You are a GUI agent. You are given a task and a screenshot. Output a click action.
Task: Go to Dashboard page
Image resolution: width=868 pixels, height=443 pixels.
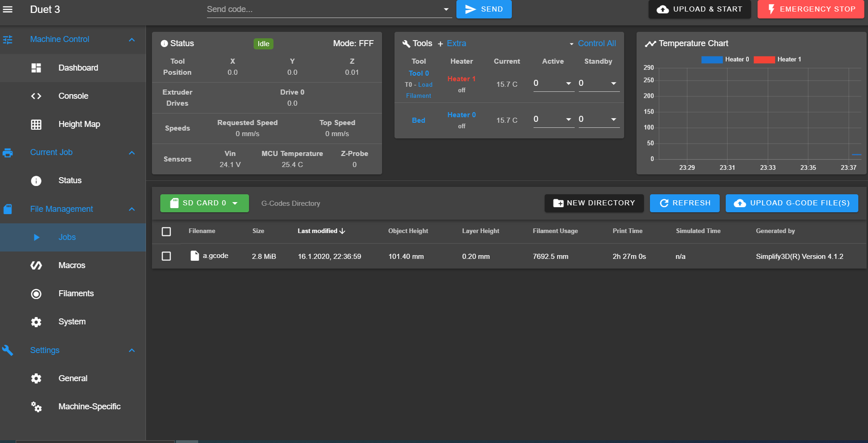(x=73, y=68)
